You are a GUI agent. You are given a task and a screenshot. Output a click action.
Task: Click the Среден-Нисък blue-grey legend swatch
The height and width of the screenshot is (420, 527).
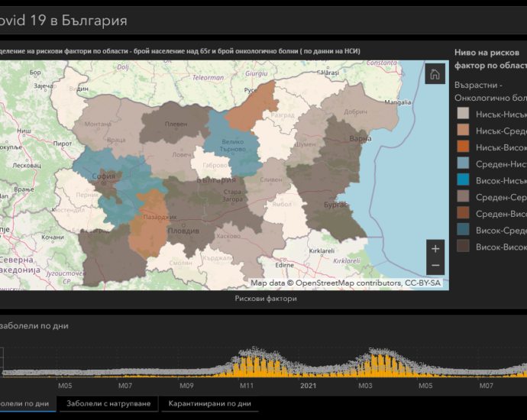463,163
